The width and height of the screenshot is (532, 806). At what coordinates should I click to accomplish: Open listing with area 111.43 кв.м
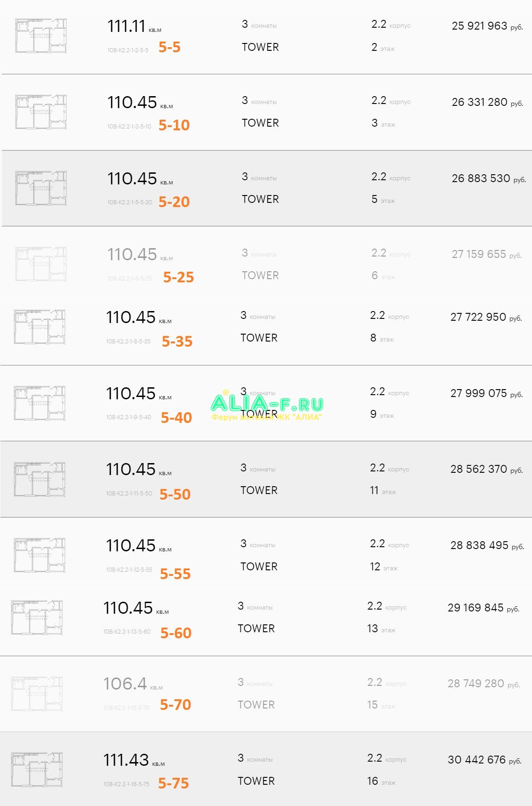point(134,760)
